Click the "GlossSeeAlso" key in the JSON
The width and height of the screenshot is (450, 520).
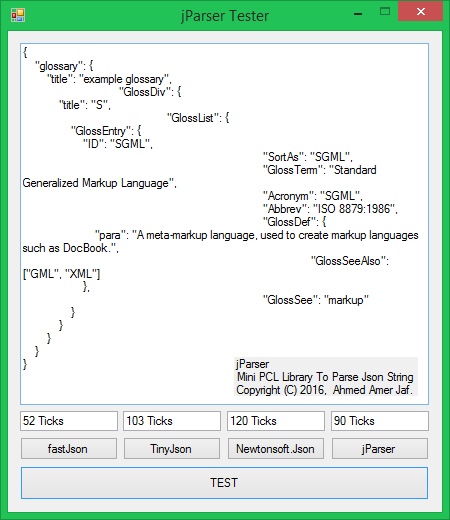click(x=347, y=261)
